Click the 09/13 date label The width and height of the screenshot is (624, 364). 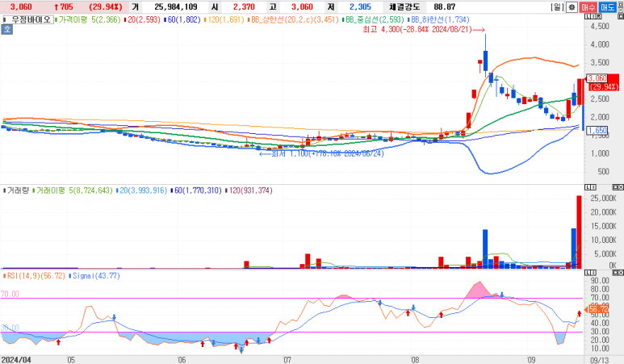[599, 360]
